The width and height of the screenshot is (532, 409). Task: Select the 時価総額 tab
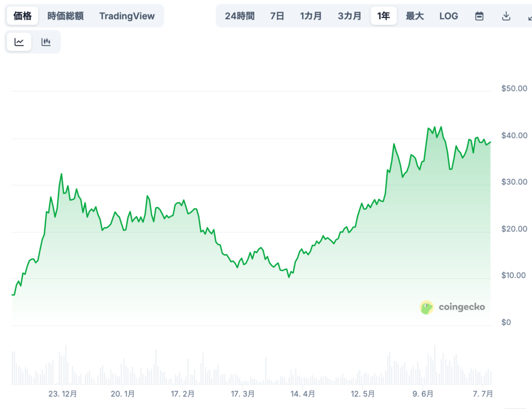[x=65, y=16]
